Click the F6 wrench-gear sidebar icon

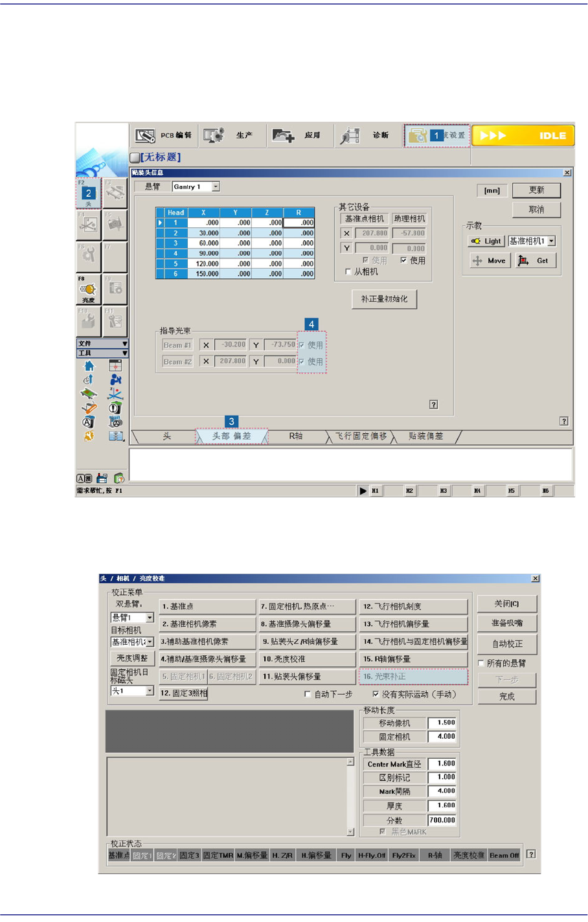coord(88,257)
